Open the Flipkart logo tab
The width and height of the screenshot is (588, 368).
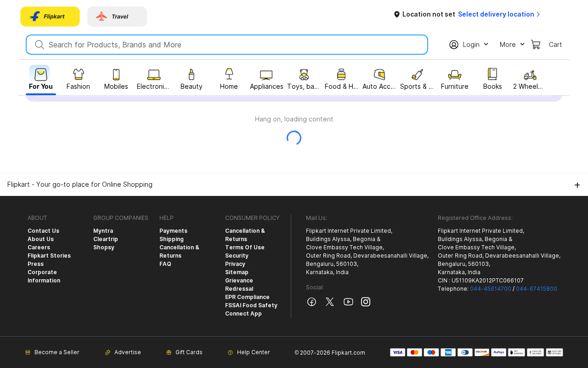(x=50, y=17)
